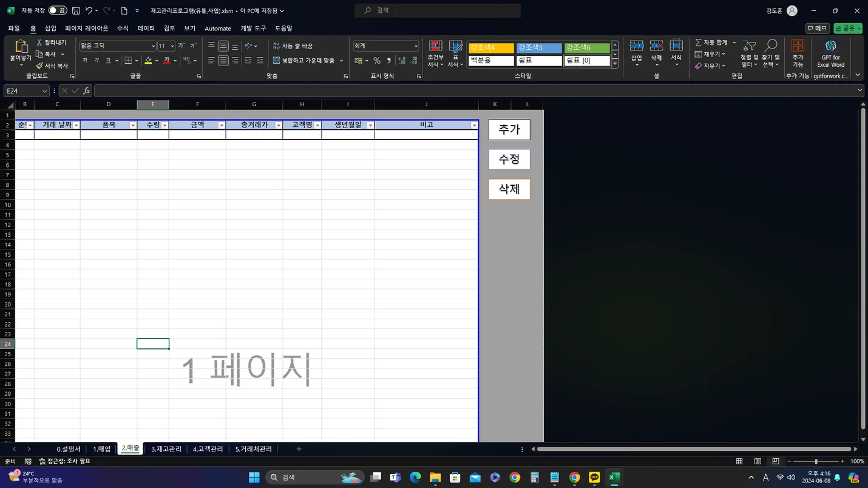Viewport: 868px width, 488px height.
Task: Add a new worksheet with plus button
Action: (299, 449)
